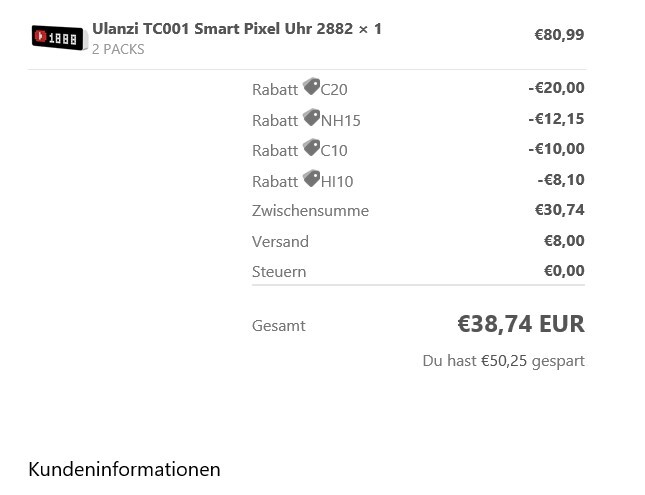Screen dimensions: 645x495
Task: Click the -€20,00 discount amount
Action: (x=556, y=88)
